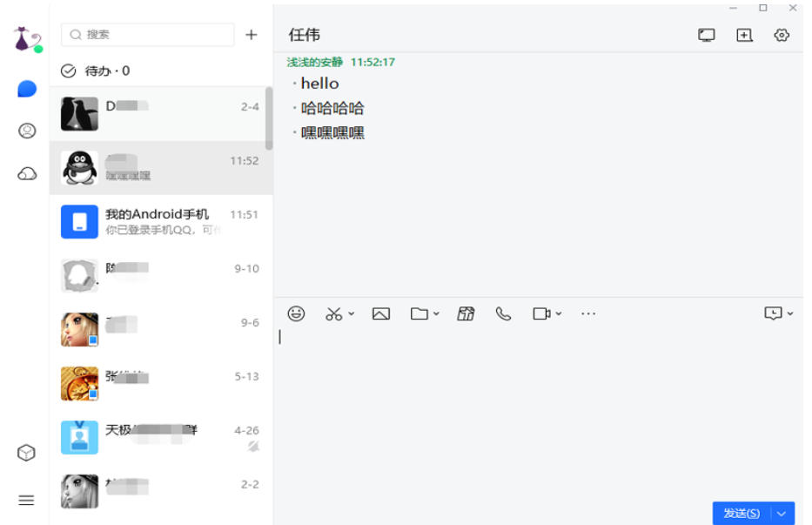The width and height of the screenshot is (812, 525).
Task: Open the file sending icon
Action: (421, 313)
